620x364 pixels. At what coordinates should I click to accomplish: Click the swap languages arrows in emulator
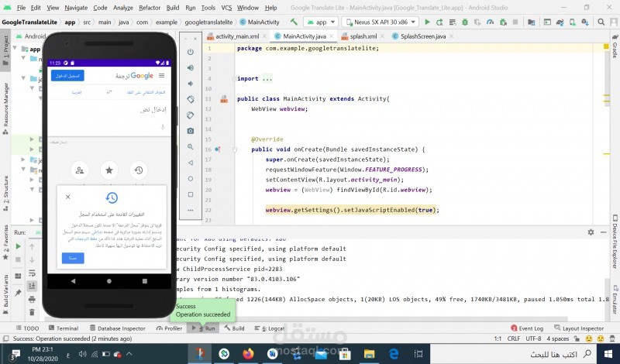[x=109, y=92]
